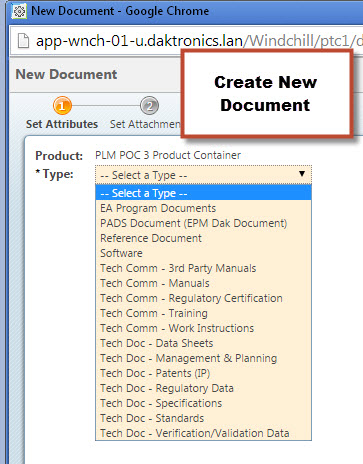Select PADS Document (EPM Dak Document)
This screenshot has width=363, height=464.
coord(203,223)
